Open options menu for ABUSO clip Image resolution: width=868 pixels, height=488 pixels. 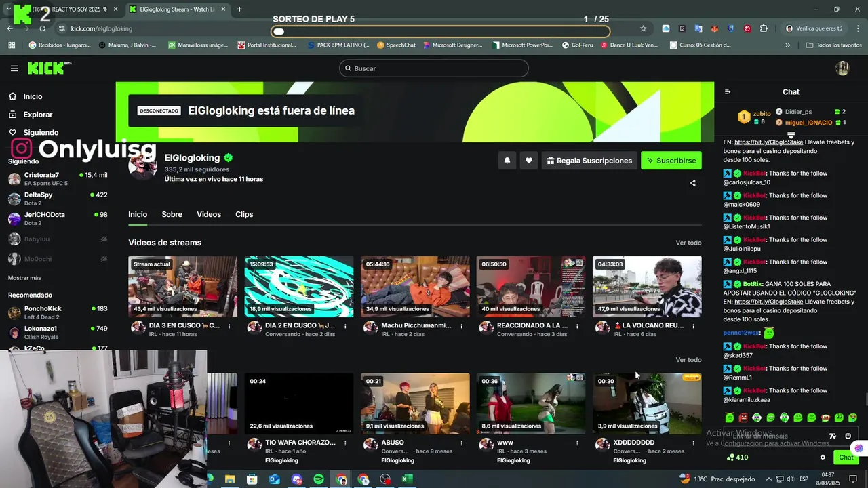coord(461,443)
